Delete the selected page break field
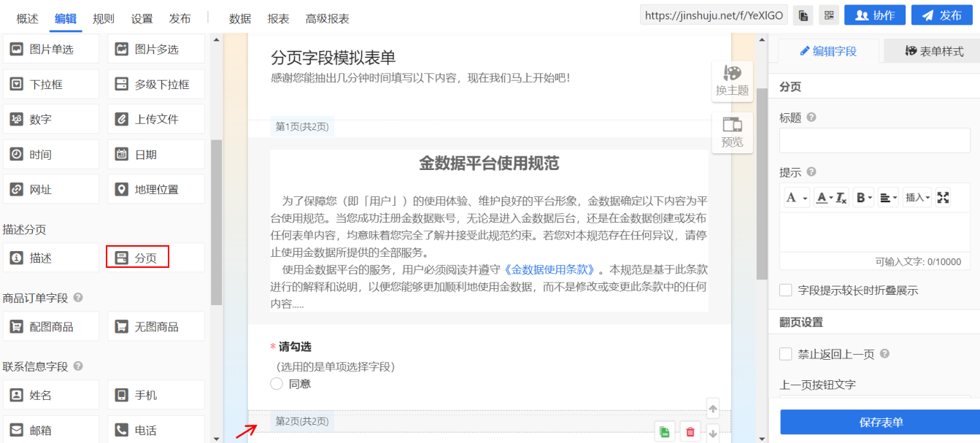Viewport: 980px width, 443px height. pyautogui.click(x=690, y=432)
